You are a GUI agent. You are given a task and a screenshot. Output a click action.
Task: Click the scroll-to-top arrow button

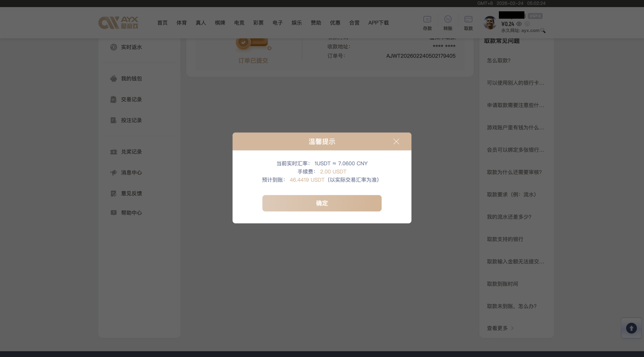coord(631,328)
